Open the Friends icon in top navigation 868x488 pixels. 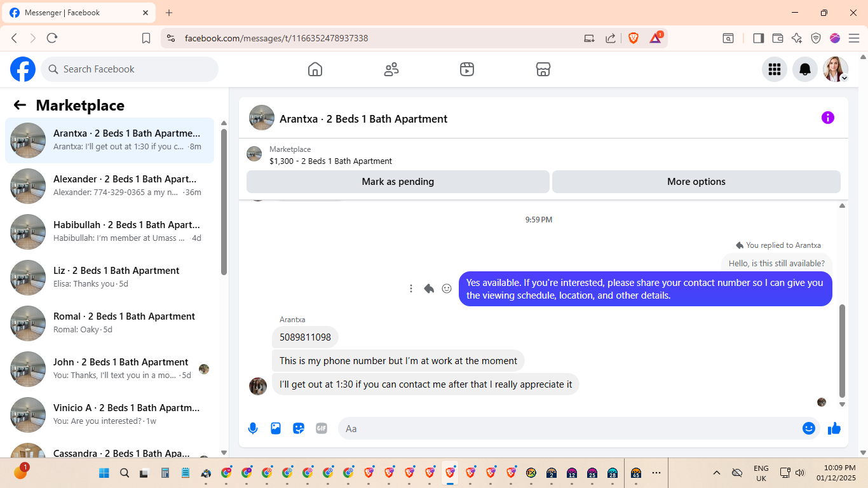[391, 69]
